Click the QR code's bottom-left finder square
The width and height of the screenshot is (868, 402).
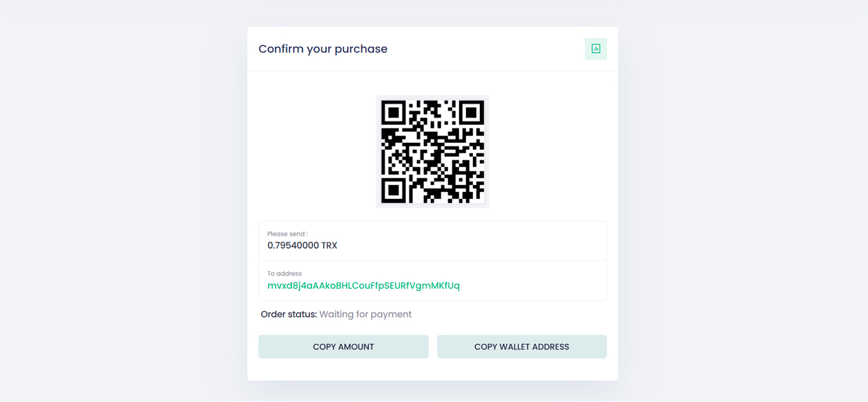(394, 191)
